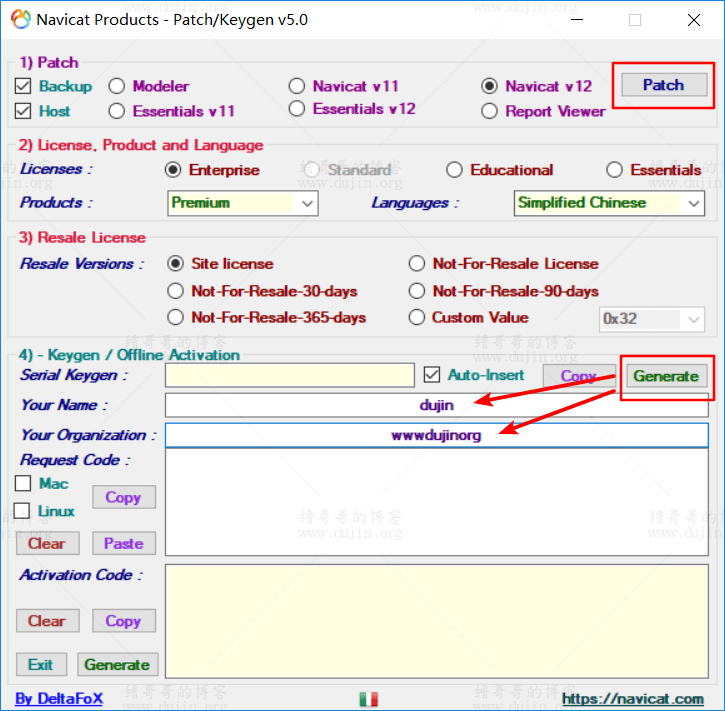Open the Products dropdown showing Premium
725x711 pixels.
point(243,203)
